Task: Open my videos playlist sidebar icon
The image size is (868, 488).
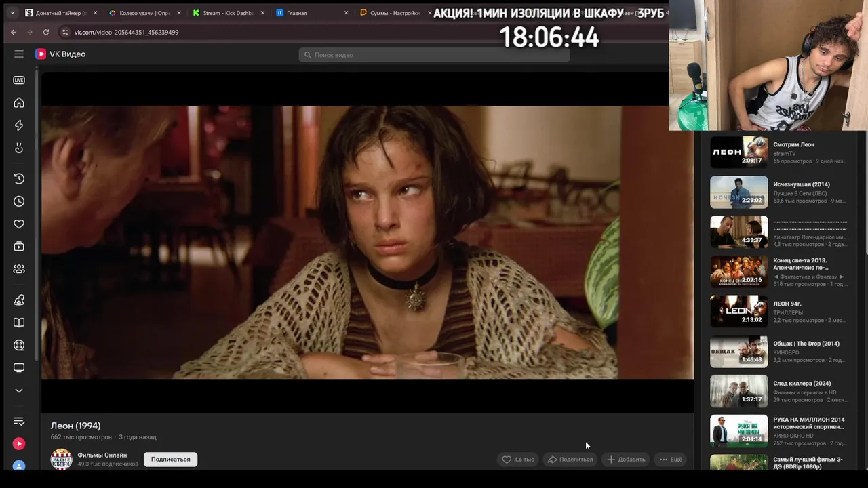Action: pyautogui.click(x=19, y=247)
